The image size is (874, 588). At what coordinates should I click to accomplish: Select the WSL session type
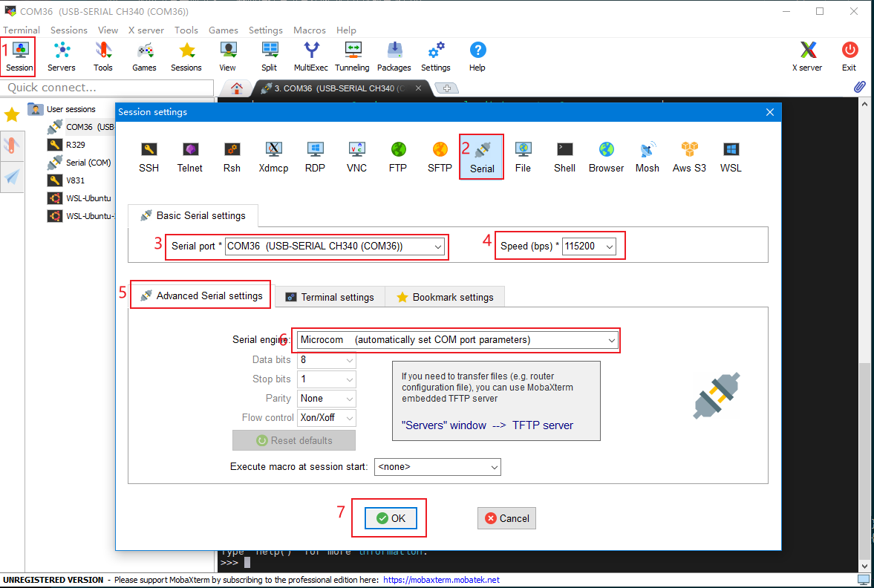(731, 157)
